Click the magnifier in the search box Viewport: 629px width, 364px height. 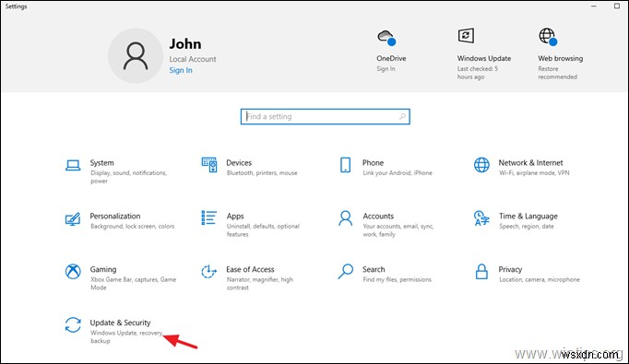click(x=402, y=117)
